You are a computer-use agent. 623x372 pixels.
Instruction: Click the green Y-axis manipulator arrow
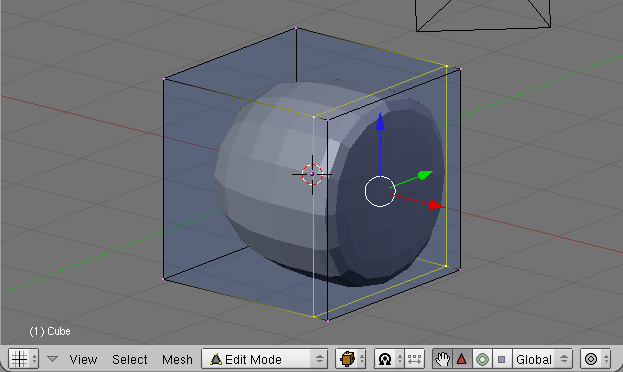[x=425, y=175]
